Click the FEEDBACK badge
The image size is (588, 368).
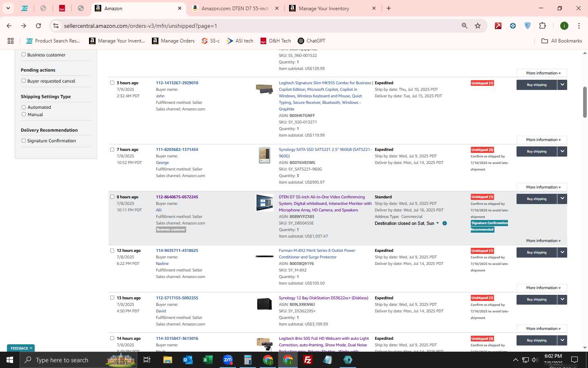pos(21,348)
